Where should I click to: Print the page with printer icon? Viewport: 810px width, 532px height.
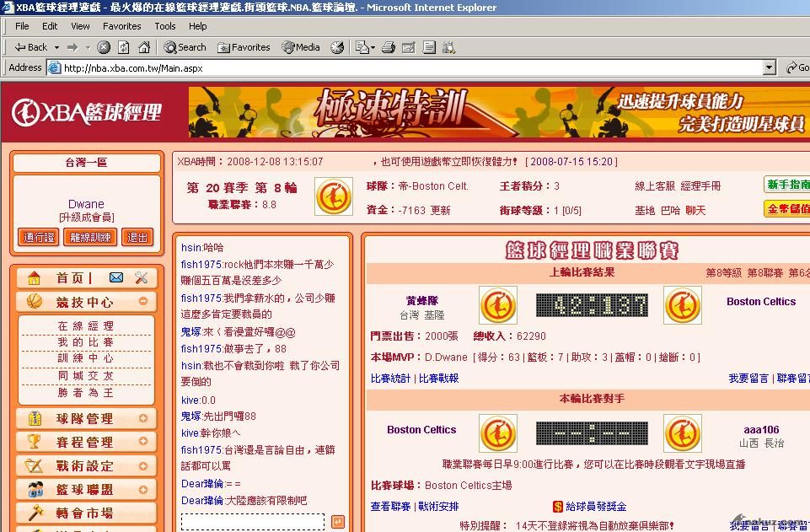pos(389,47)
